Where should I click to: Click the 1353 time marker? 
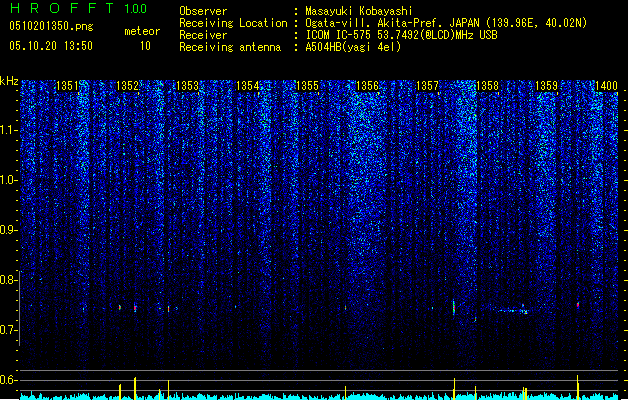point(187,86)
